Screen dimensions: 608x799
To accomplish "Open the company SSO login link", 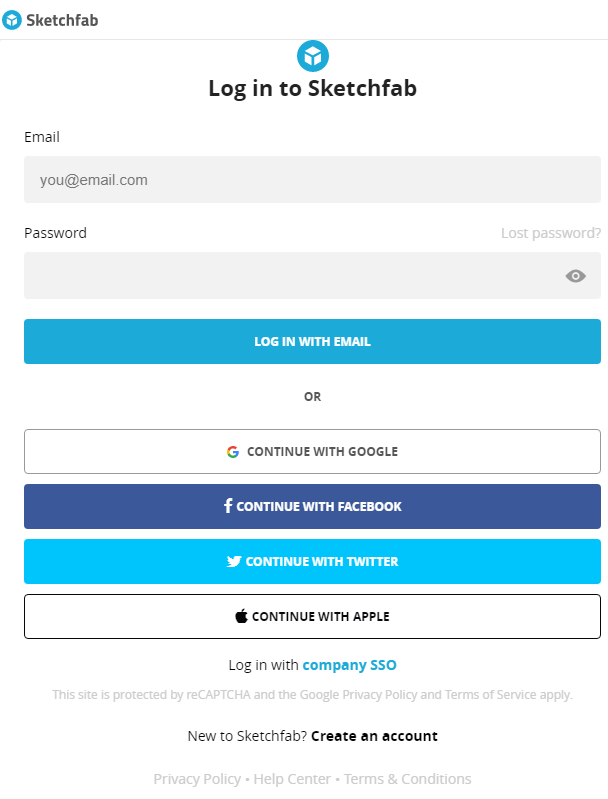I will (350, 665).
